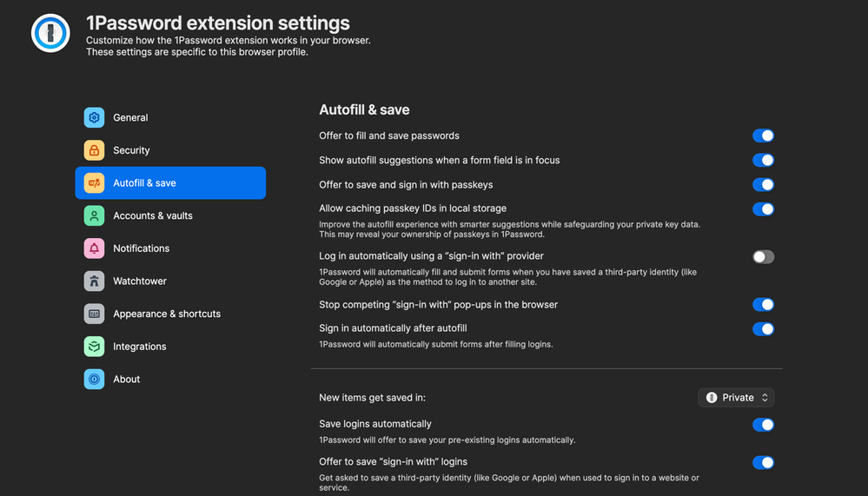Image resolution: width=868 pixels, height=496 pixels.
Task: Disable caching passkey IDs in local storage
Action: coord(763,209)
